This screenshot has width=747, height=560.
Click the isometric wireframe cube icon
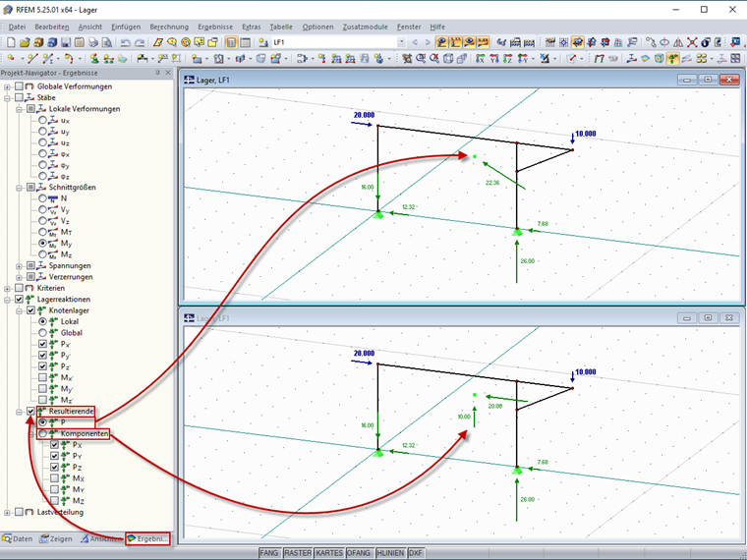point(448,59)
